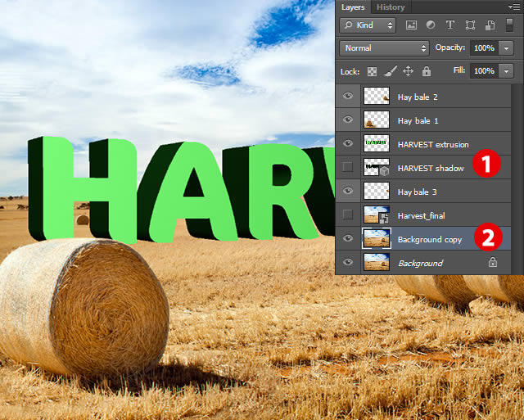This screenshot has height=420, width=524.
Task: Click the lock transparent pixels icon
Action: [x=372, y=71]
